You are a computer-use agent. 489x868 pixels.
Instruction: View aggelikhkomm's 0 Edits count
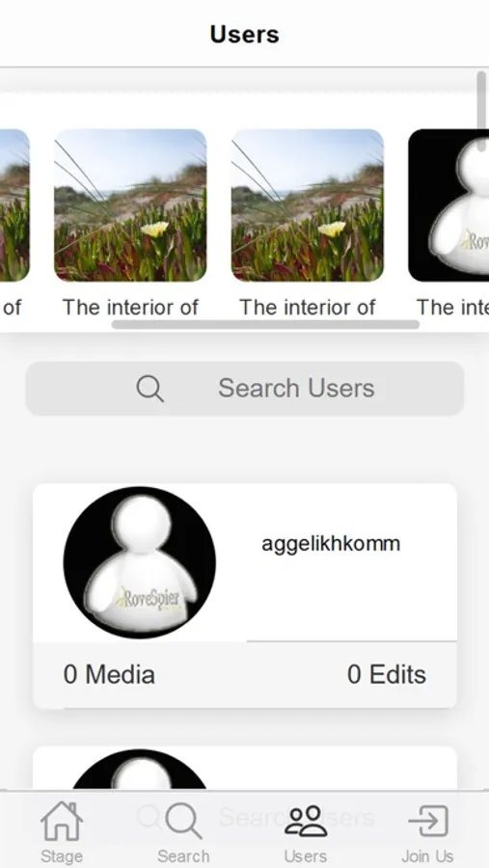coord(387,674)
